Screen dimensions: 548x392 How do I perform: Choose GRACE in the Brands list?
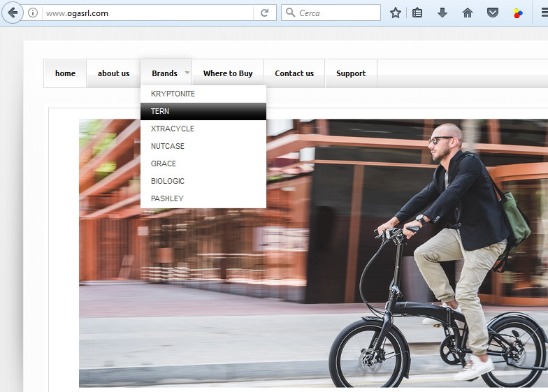(x=203, y=164)
